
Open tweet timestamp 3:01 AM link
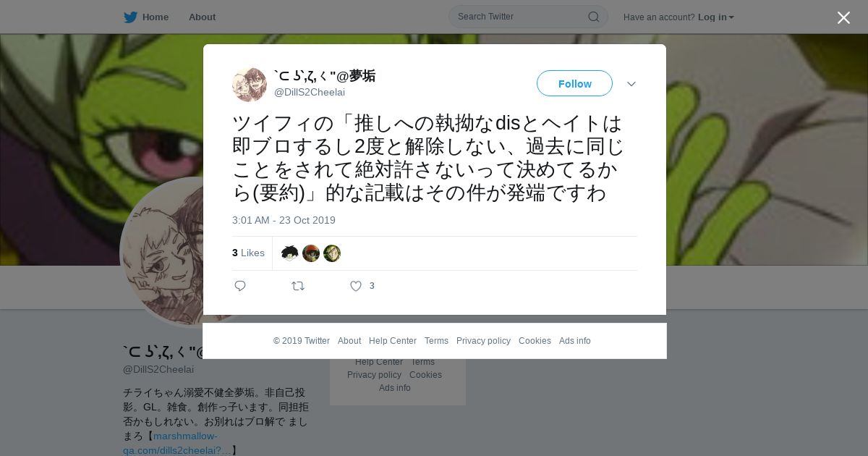tap(284, 220)
